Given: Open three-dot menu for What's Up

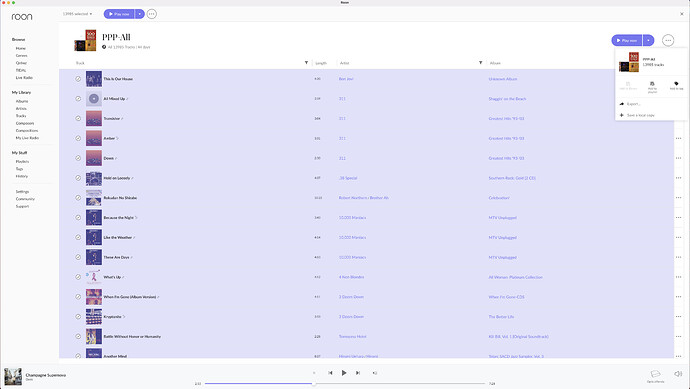Looking at the screenshot, I should point(678,277).
